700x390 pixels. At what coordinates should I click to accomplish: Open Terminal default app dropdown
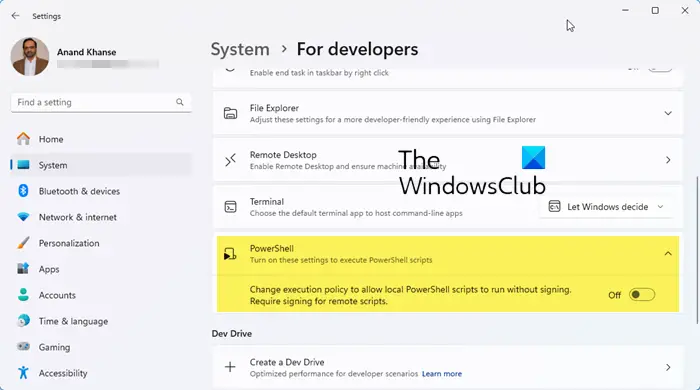point(606,207)
